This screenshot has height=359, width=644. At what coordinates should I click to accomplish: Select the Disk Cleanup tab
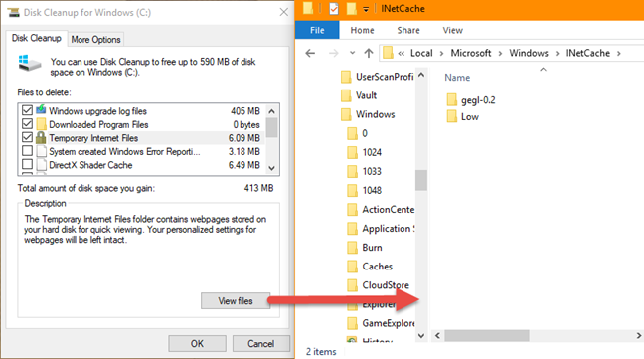[37, 38]
